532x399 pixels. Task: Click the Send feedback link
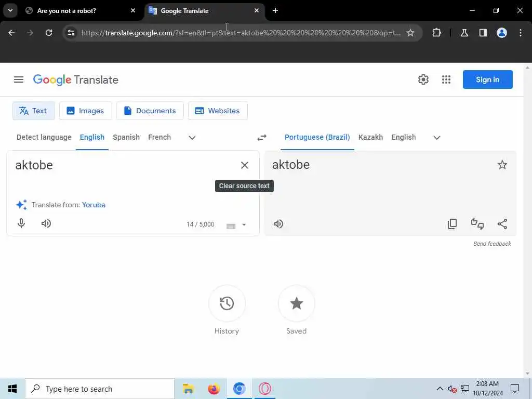(493, 244)
